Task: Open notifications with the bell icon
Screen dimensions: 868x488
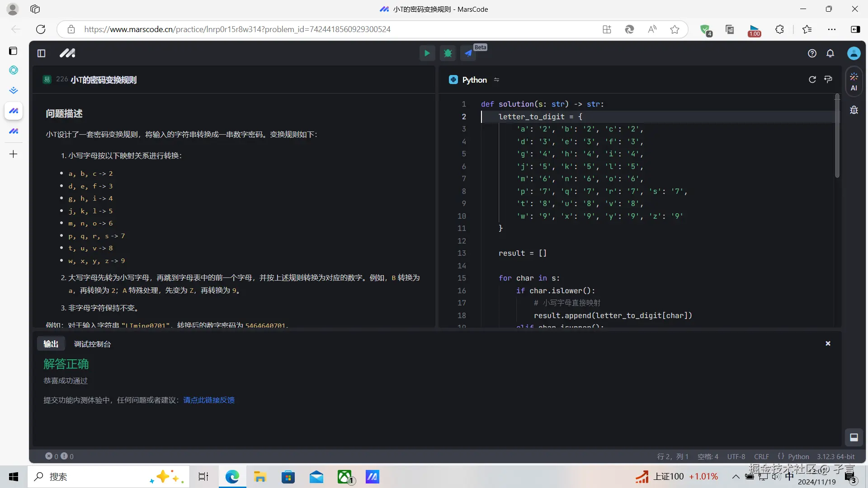Action: click(830, 53)
